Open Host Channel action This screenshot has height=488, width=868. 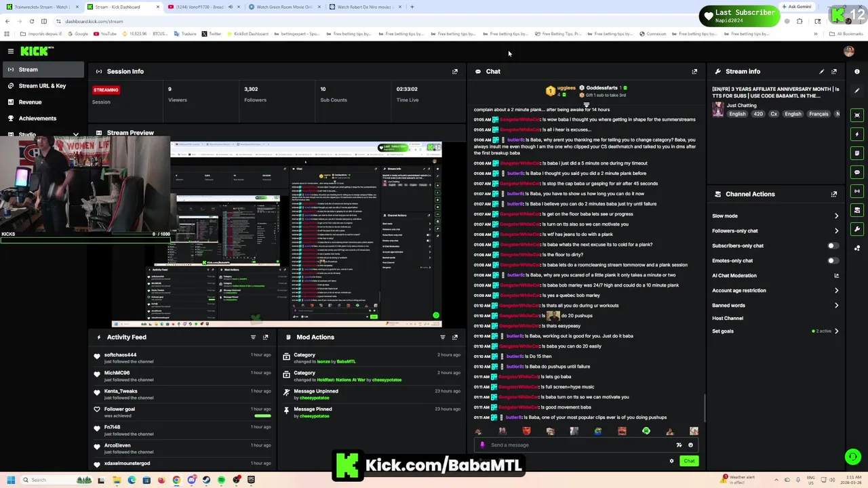coord(728,319)
